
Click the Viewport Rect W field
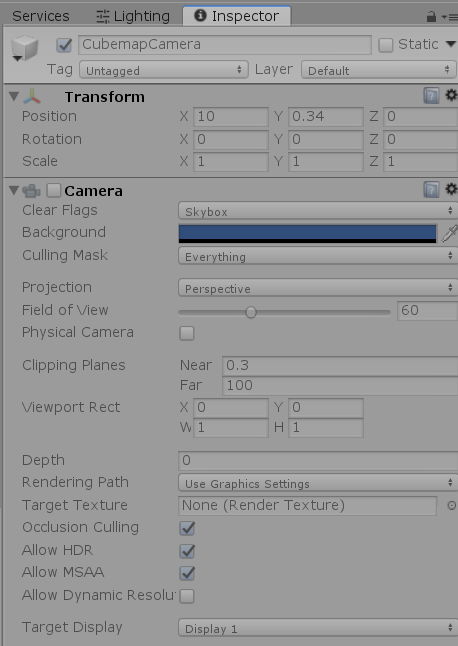[x=231, y=428]
